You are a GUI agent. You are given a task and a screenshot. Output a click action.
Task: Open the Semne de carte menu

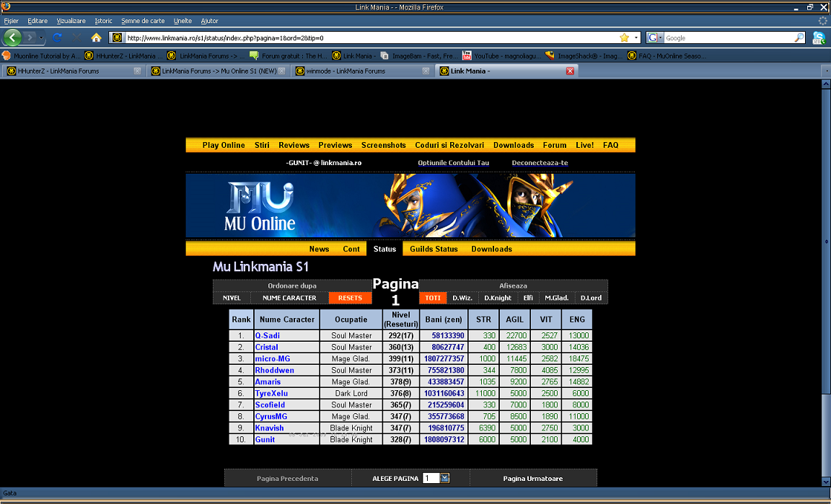coord(143,21)
